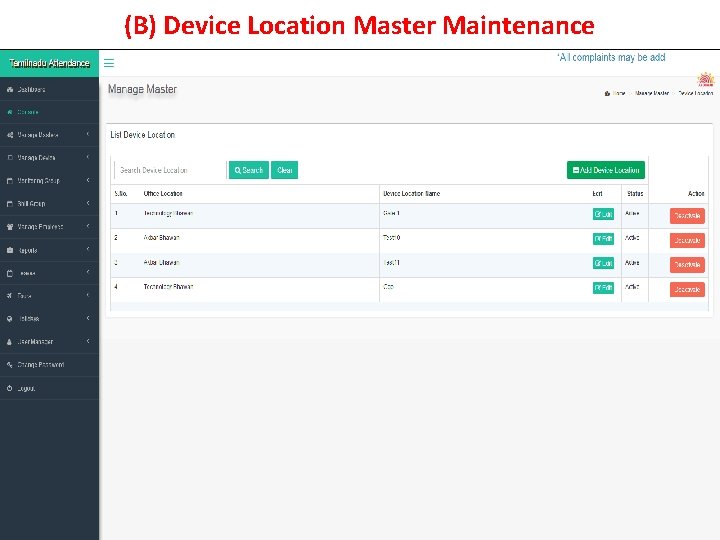Screen dimensions: 720x540
Task: Edit the Test11 device location row
Action: (x=603, y=263)
